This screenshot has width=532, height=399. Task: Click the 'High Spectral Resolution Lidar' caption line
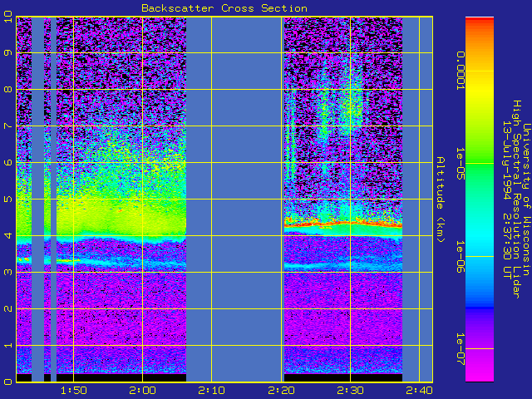tap(516, 199)
